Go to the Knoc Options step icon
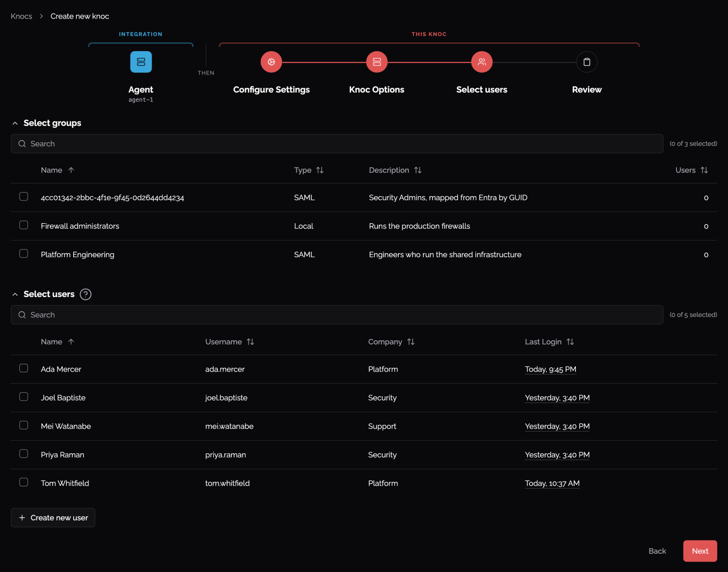Screen dimensions: 728x572 377,62
